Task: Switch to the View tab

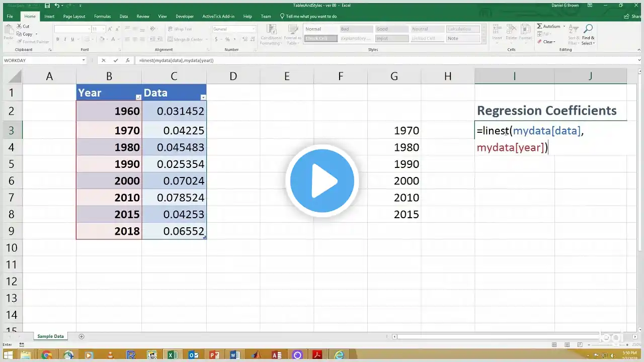Action: [163, 16]
